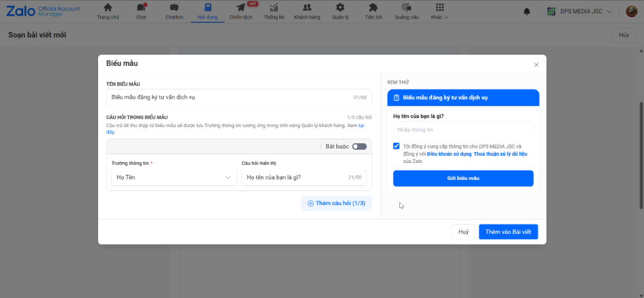Uncheck the consent checkbox in preview
Screen dimensions: 644x298
pyautogui.click(x=396, y=146)
